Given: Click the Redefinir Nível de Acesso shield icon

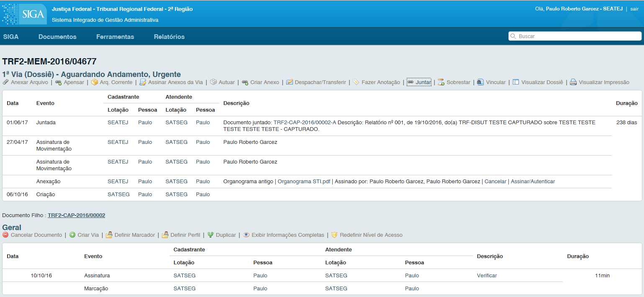Looking at the screenshot, I should click(334, 235).
